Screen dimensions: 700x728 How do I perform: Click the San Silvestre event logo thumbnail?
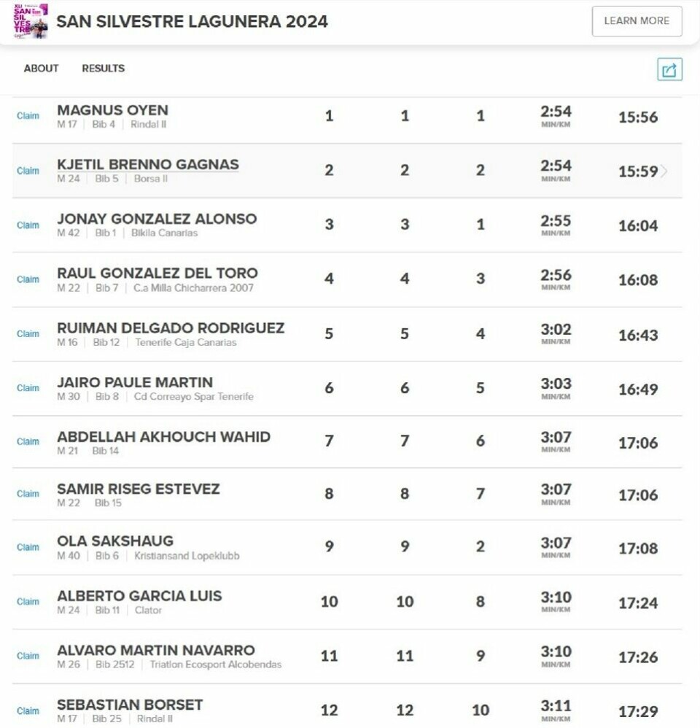[31, 21]
